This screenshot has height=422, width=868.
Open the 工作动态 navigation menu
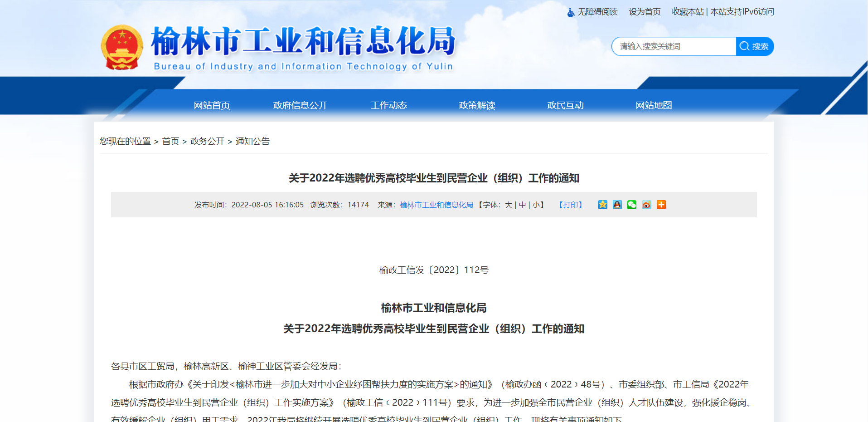pyautogui.click(x=388, y=105)
